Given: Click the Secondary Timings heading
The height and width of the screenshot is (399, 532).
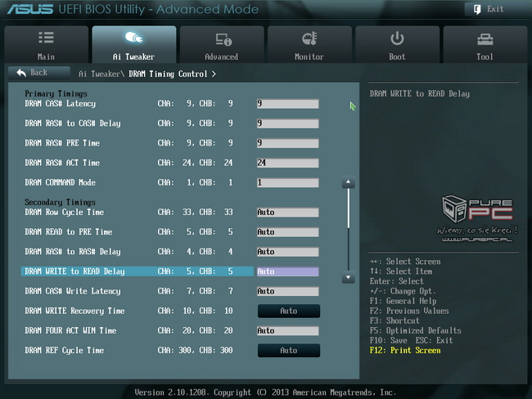Looking at the screenshot, I should (60, 202).
